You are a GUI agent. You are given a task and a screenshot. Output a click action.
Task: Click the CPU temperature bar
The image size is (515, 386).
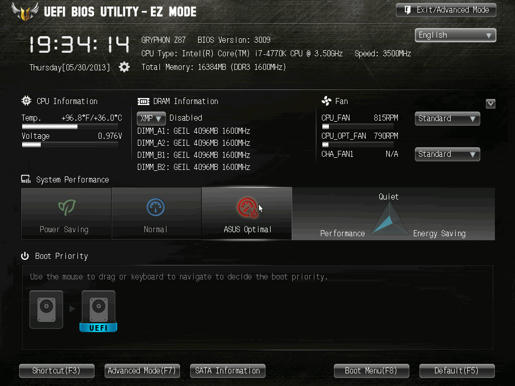(x=70, y=127)
